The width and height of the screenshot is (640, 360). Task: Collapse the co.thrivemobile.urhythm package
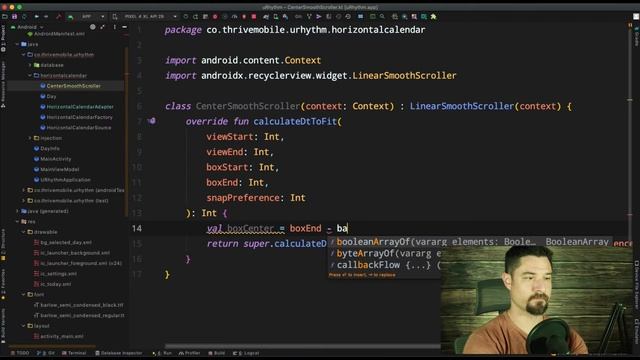(24, 55)
